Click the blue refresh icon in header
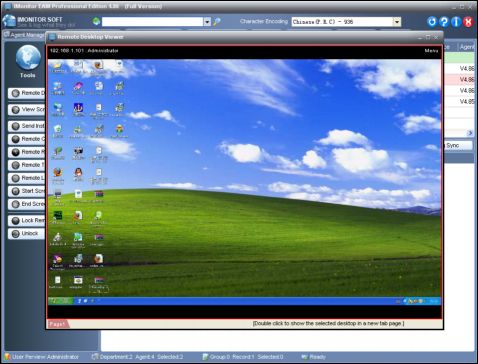Viewport: 478px width, 364px height. point(432,22)
